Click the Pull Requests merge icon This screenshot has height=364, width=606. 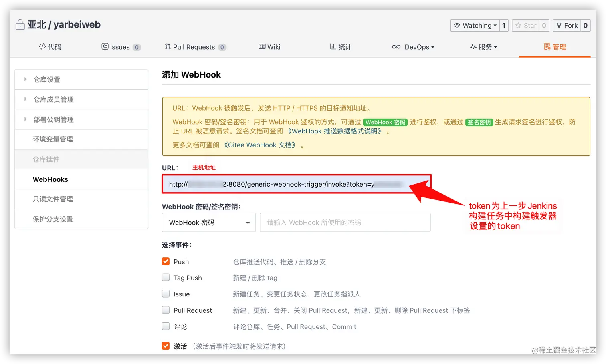click(x=168, y=46)
